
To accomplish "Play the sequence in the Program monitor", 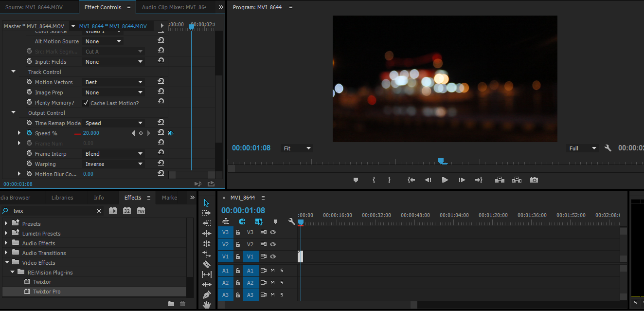I will [x=445, y=180].
